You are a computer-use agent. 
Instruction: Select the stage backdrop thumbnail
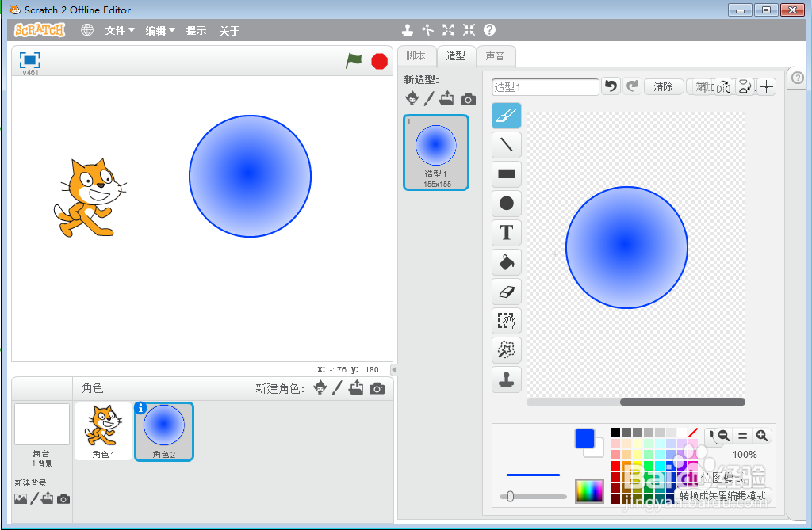(x=42, y=425)
